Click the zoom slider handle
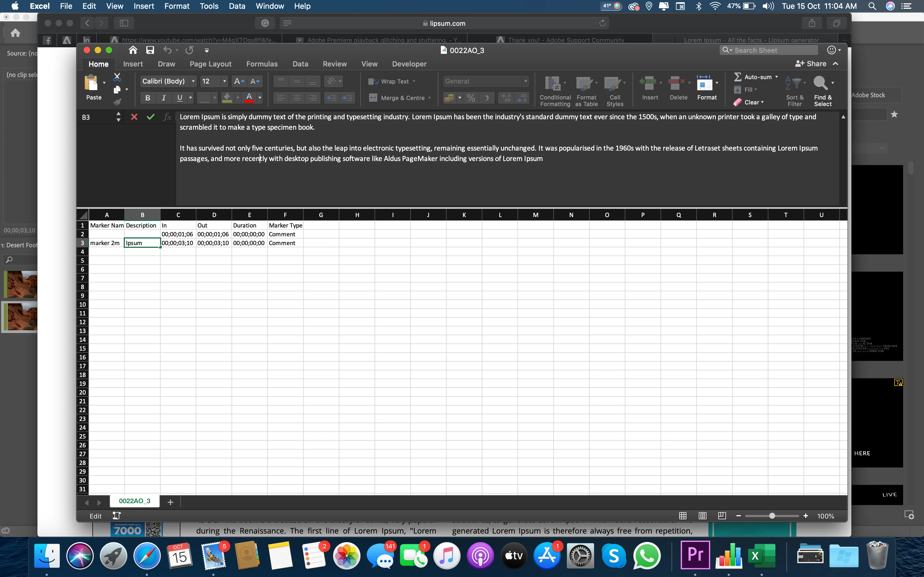924x577 pixels. point(772,516)
